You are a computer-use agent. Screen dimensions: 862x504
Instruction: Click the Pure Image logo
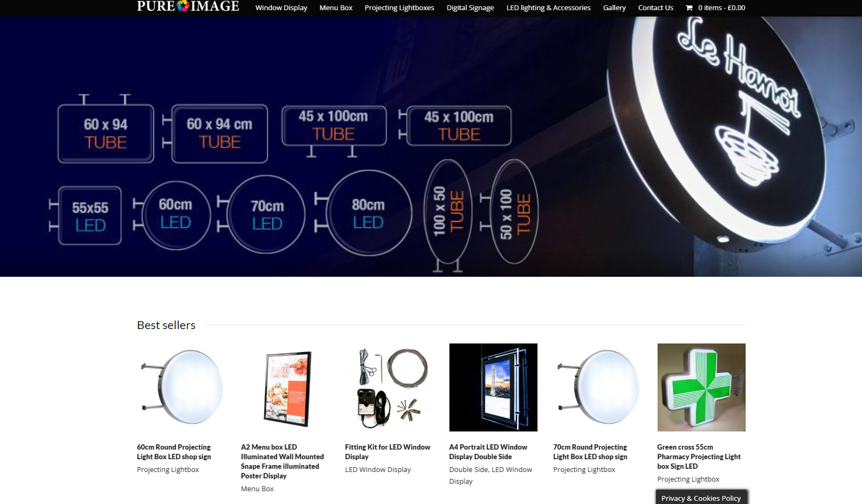(188, 6)
